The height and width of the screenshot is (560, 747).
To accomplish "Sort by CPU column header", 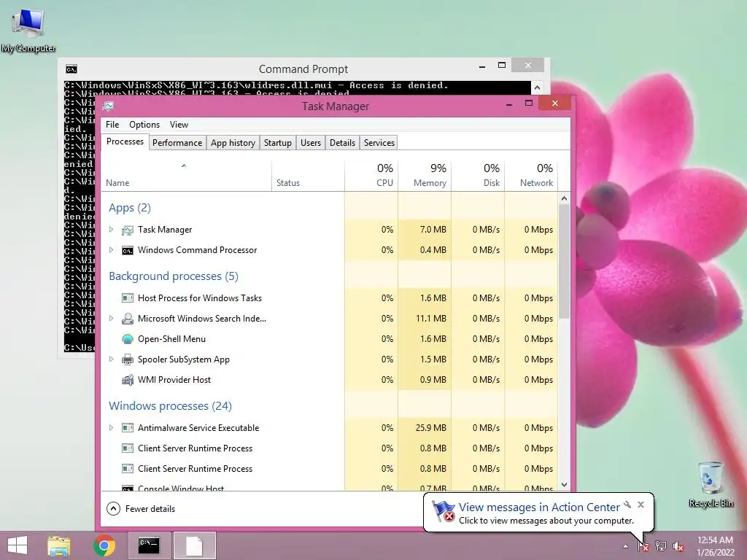I will point(371,176).
